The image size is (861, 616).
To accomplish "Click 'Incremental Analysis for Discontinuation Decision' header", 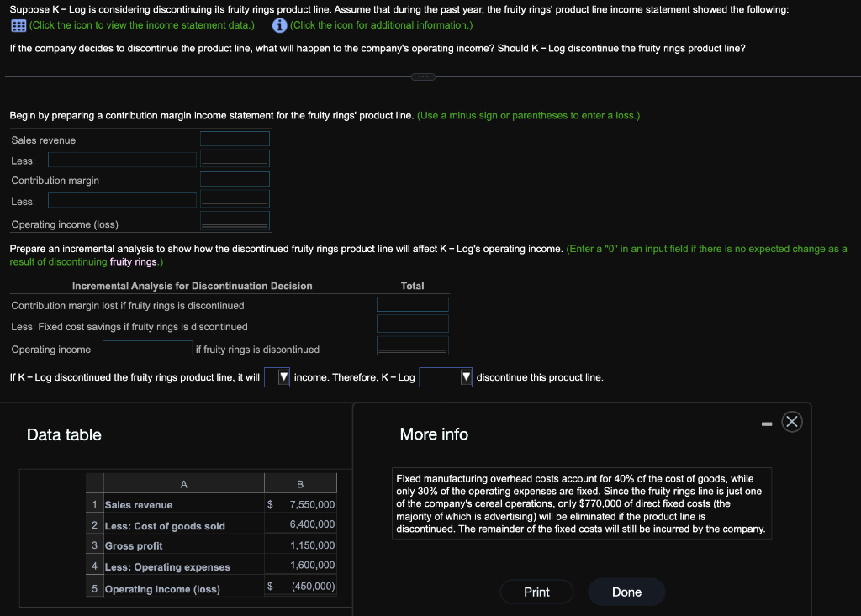I will pos(193,286).
